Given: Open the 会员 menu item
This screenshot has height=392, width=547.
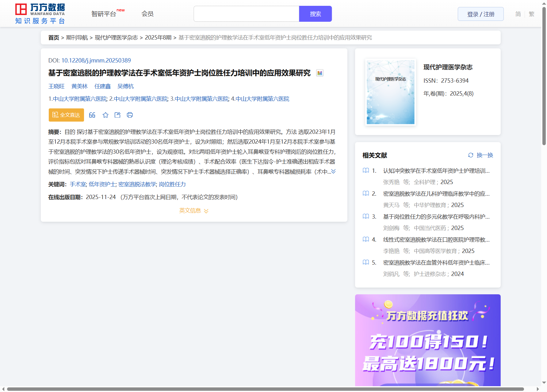Looking at the screenshot, I should [x=147, y=14].
